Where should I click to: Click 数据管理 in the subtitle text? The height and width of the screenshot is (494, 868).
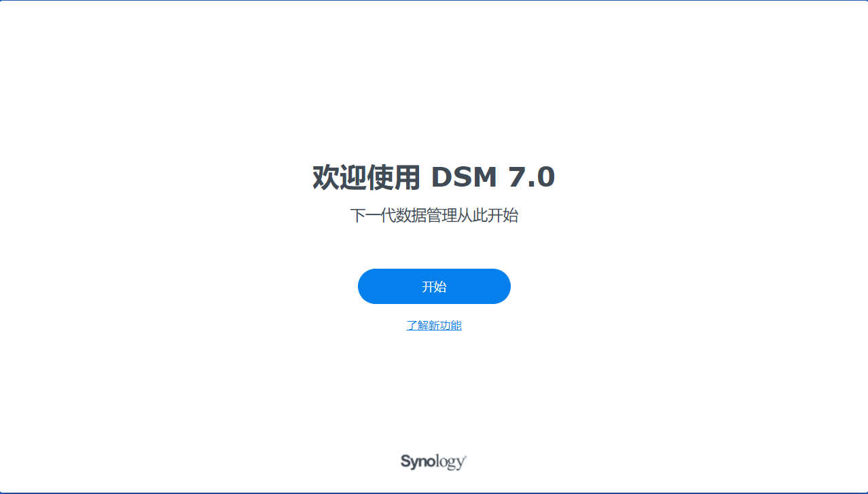pos(427,216)
